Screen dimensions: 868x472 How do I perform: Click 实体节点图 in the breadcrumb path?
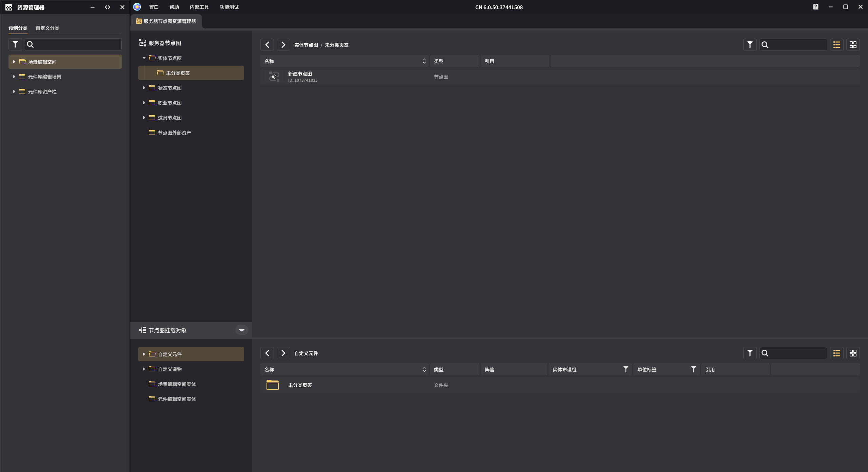coord(306,45)
